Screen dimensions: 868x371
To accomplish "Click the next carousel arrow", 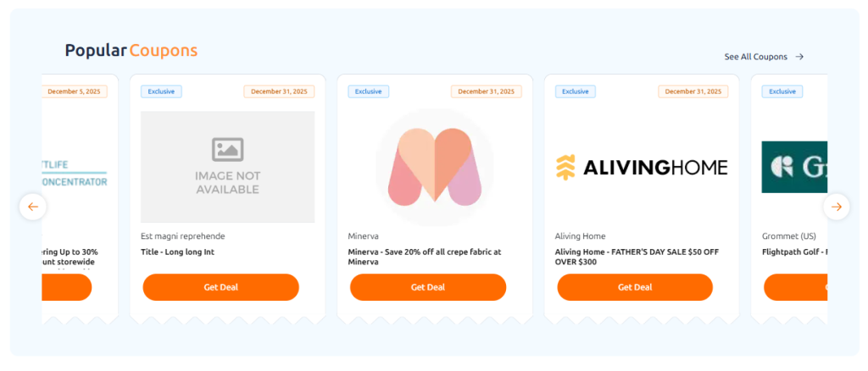I will pyautogui.click(x=836, y=207).
